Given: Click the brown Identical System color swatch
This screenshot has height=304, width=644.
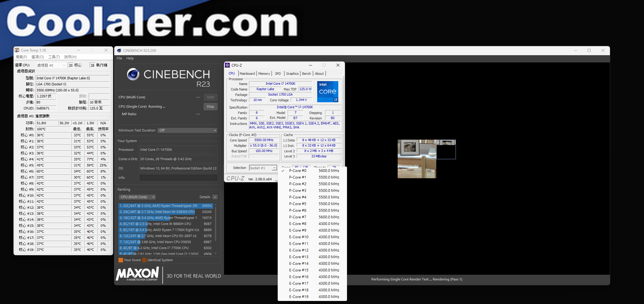Looking at the screenshot, I should tap(144, 260).
